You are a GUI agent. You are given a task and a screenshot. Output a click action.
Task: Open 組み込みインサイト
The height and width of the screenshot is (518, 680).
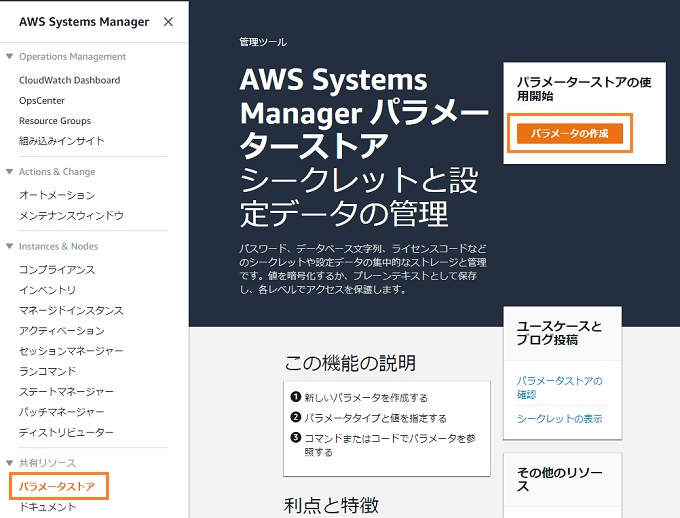click(62, 141)
